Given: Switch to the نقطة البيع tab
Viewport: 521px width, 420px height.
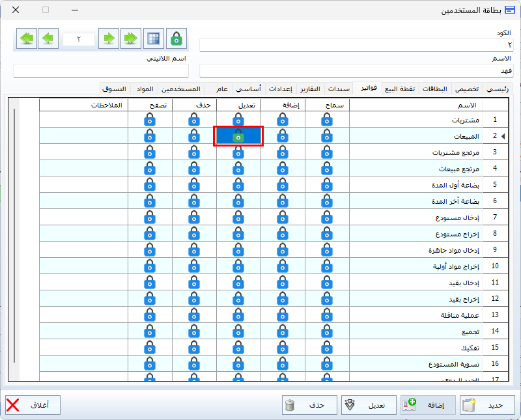Looking at the screenshot, I should 399,89.
